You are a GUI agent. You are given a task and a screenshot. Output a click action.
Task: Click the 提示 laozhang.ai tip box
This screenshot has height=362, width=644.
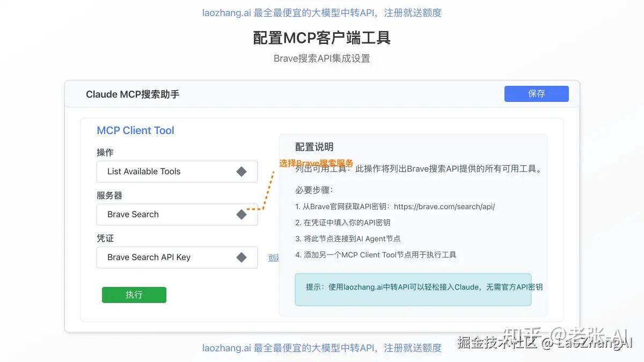tap(413, 290)
